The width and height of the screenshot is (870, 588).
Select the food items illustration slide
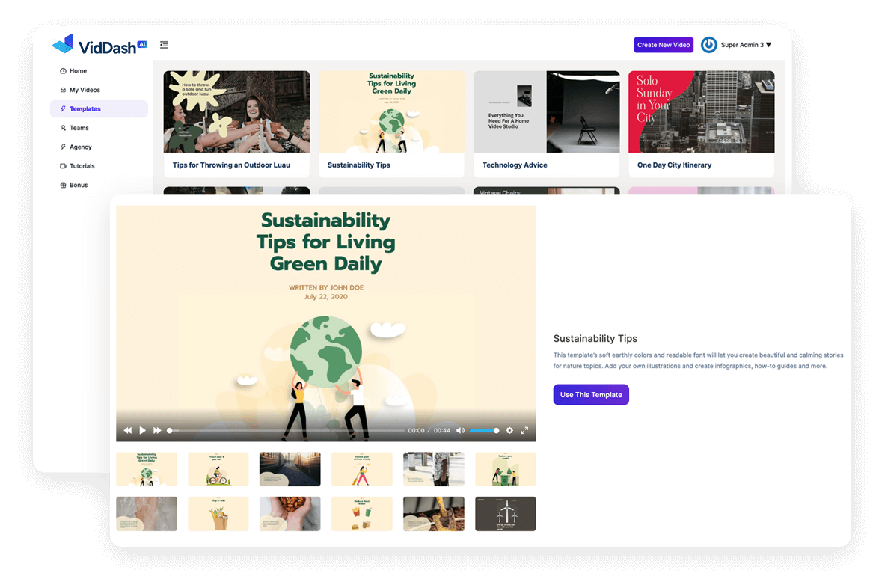(x=362, y=514)
